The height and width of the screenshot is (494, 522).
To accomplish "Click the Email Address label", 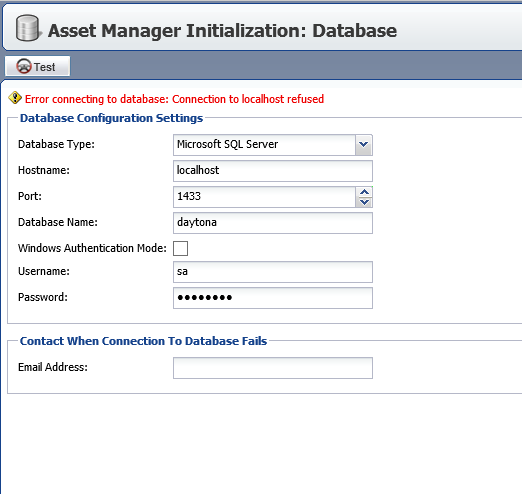I will click(x=53, y=367).
